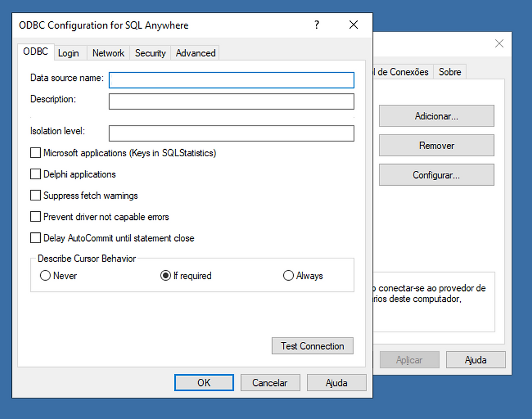Switch to the Security tab
Viewport: 532px width, 419px height.
pos(150,53)
